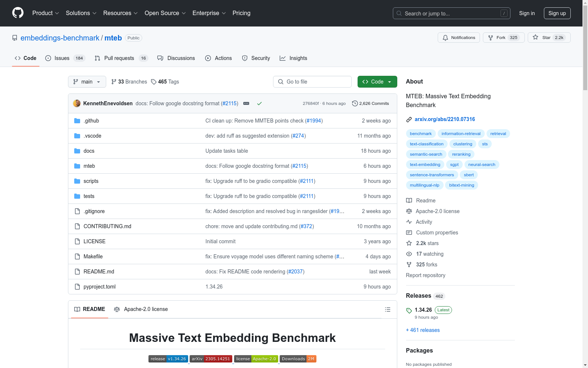Click the link icon beside arxiv URL

pyautogui.click(x=409, y=120)
